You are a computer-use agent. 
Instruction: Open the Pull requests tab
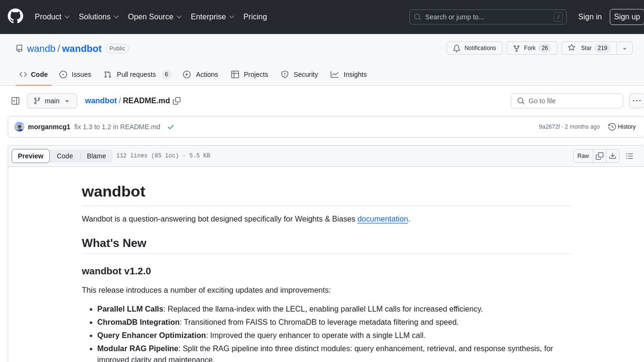137,74
